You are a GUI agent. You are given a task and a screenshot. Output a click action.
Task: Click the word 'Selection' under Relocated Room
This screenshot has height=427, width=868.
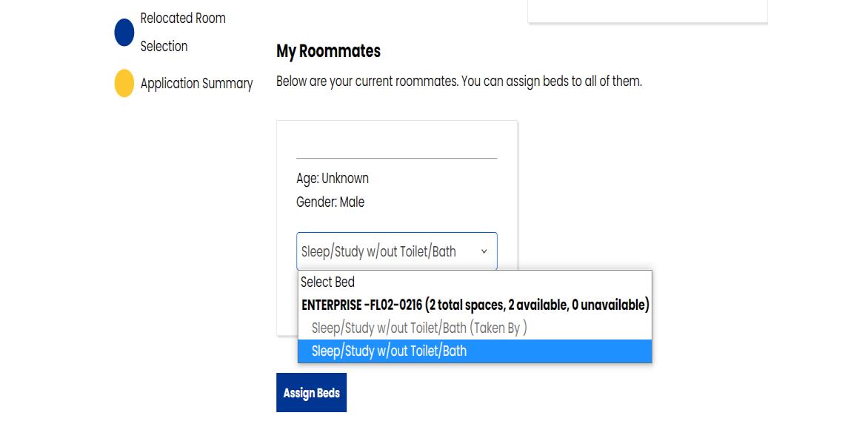click(164, 47)
